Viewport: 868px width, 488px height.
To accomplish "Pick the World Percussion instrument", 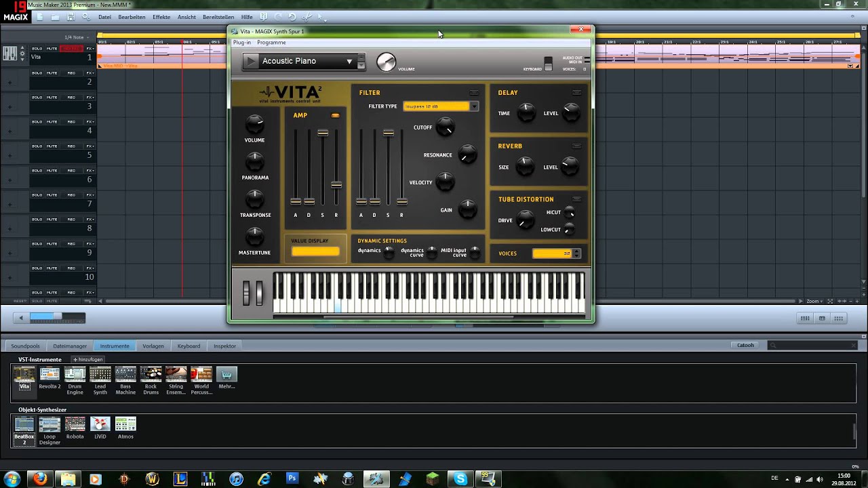I will click(x=201, y=374).
